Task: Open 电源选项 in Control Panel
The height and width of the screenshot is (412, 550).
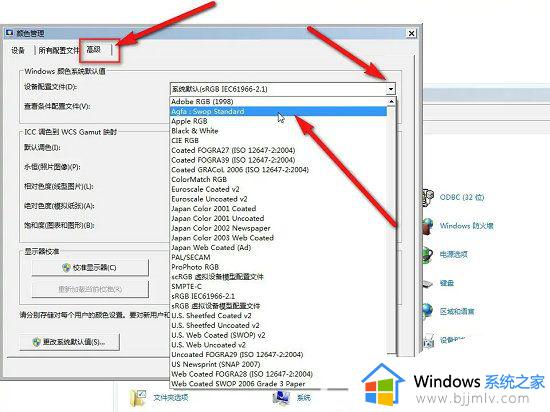Action: (454, 254)
